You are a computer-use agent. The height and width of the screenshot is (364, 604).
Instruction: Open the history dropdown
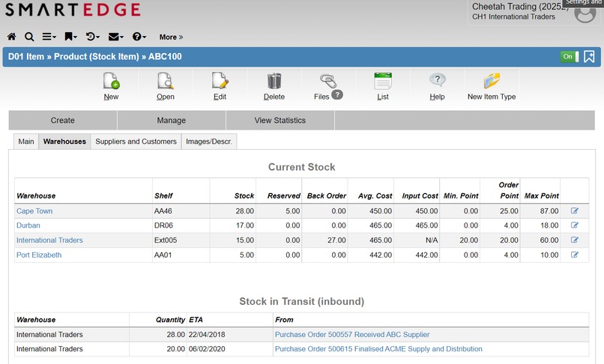[92, 37]
